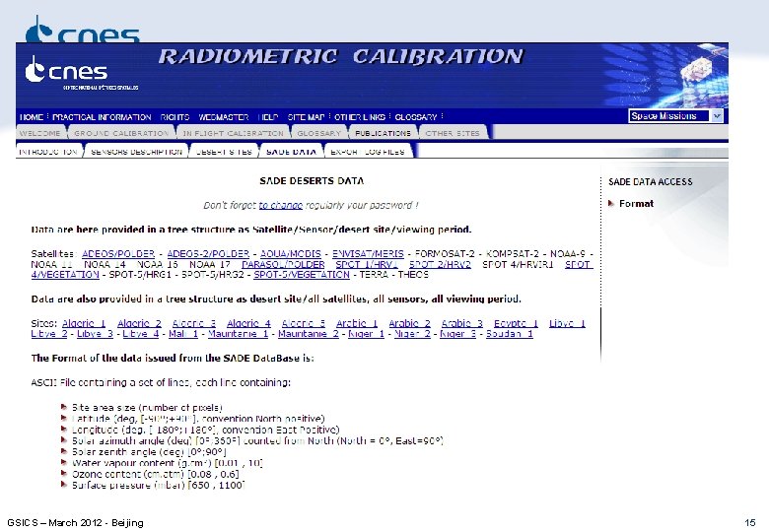Screen dimensions: 769x532
Task: Select the INTRODUCTION sub-tab
Action: pyautogui.click(x=48, y=152)
